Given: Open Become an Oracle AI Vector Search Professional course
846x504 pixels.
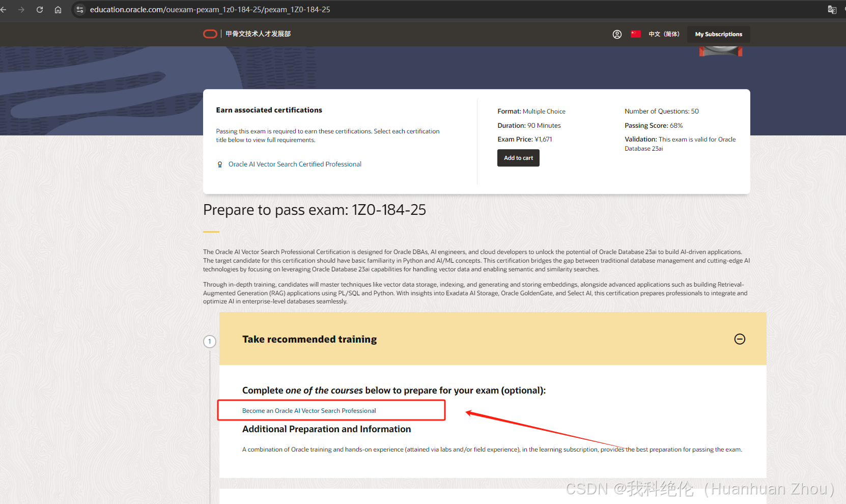Looking at the screenshot, I should [x=309, y=411].
